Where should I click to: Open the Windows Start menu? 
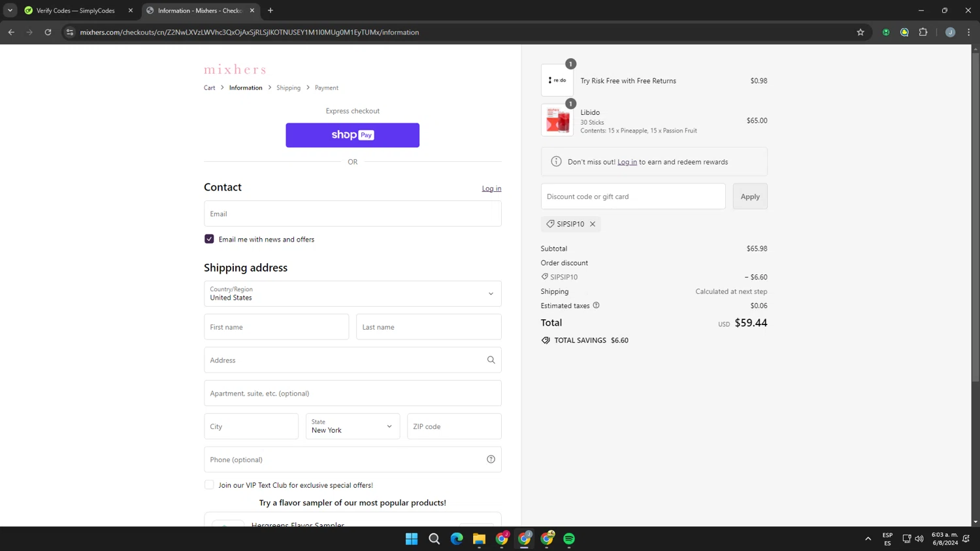point(412,539)
